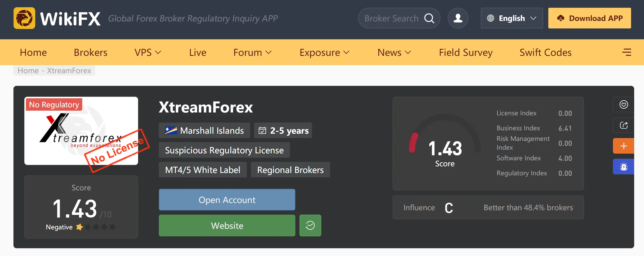This screenshot has height=256, width=644.
Task: Click the Marshall Islands flag icon
Action: tap(171, 130)
